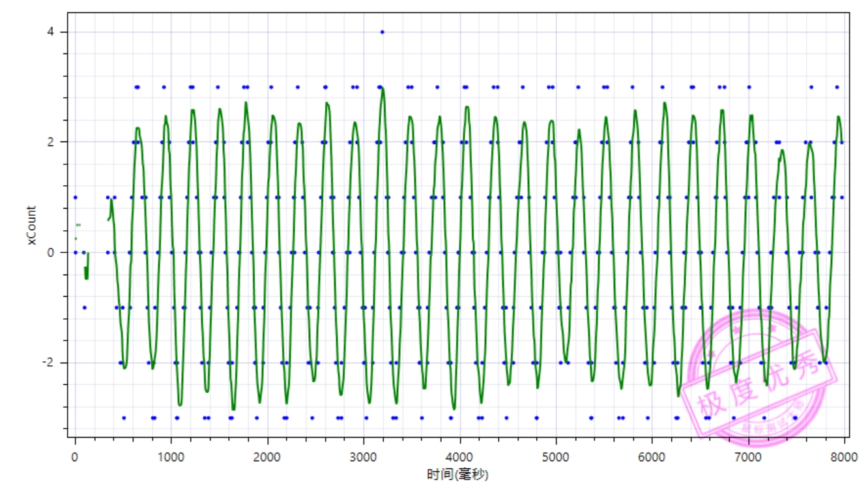Click the tallest green peak near 3200 ms
This screenshot has width=868, height=495.
pos(383,89)
